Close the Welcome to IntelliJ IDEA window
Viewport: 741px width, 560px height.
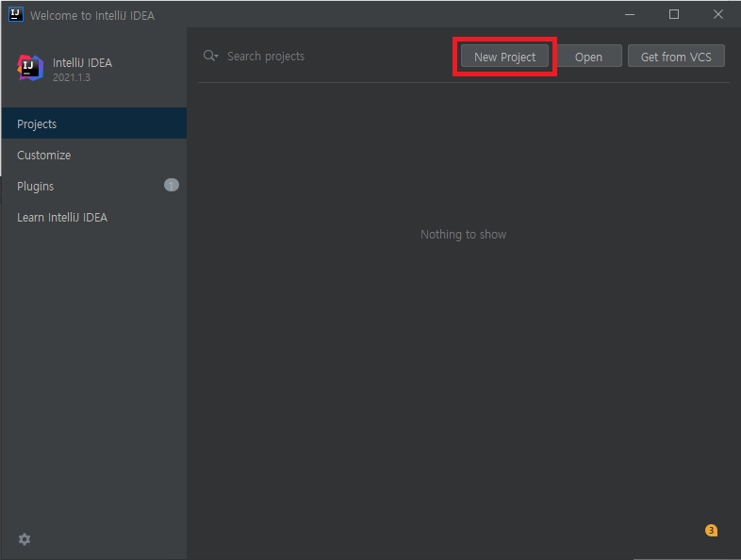pyautogui.click(x=717, y=15)
